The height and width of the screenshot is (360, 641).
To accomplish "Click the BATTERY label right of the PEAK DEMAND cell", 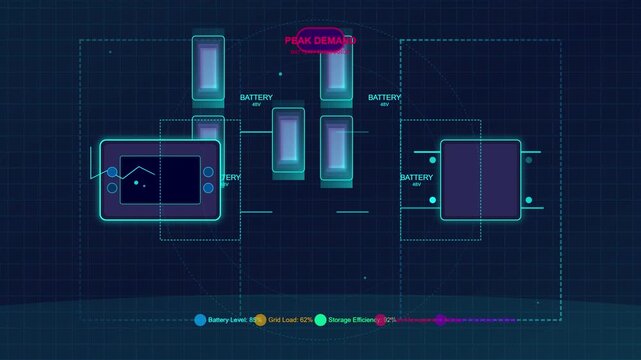I will [x=384, y=98].
